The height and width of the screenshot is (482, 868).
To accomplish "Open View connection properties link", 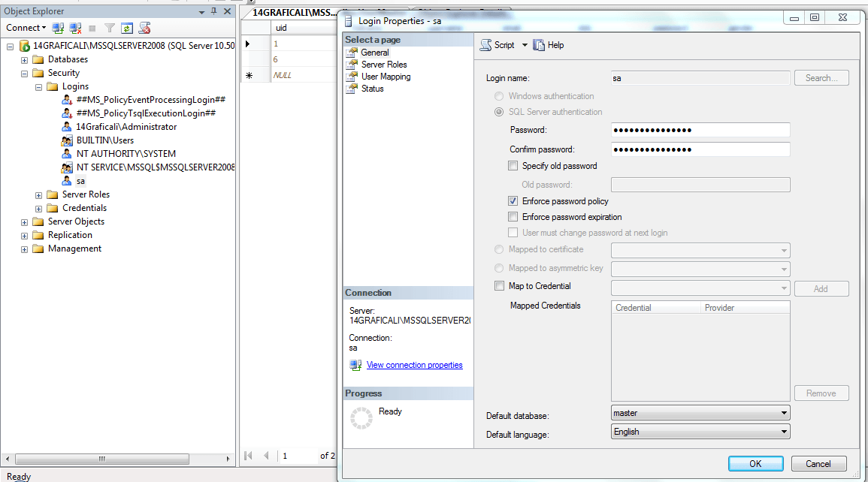I will 415,365.
